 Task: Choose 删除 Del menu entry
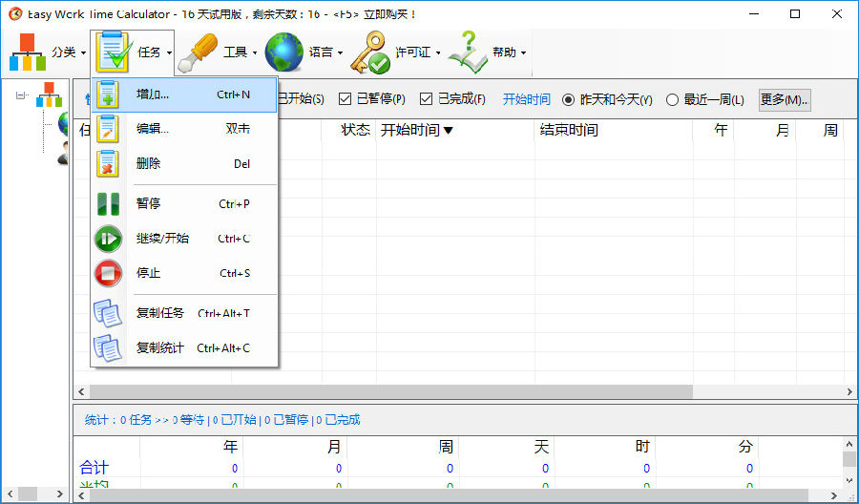click(x=184, y=163)
